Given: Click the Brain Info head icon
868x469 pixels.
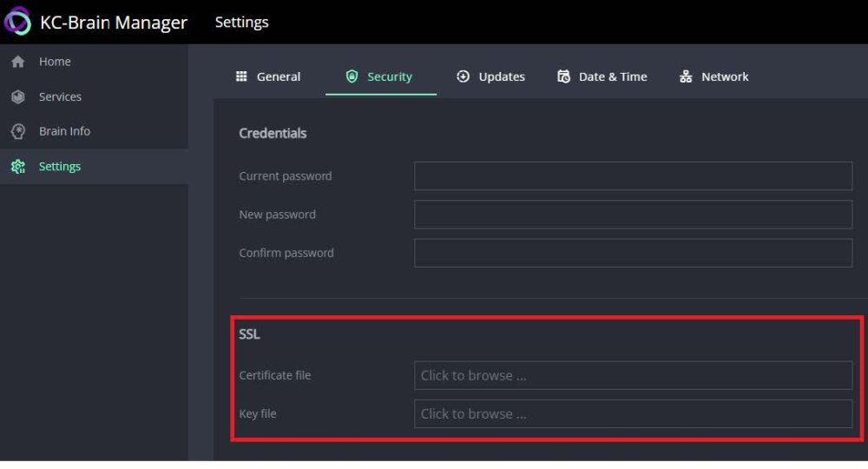Looking at the screenshot, I should pyautogui.click(x=17, y=132).
